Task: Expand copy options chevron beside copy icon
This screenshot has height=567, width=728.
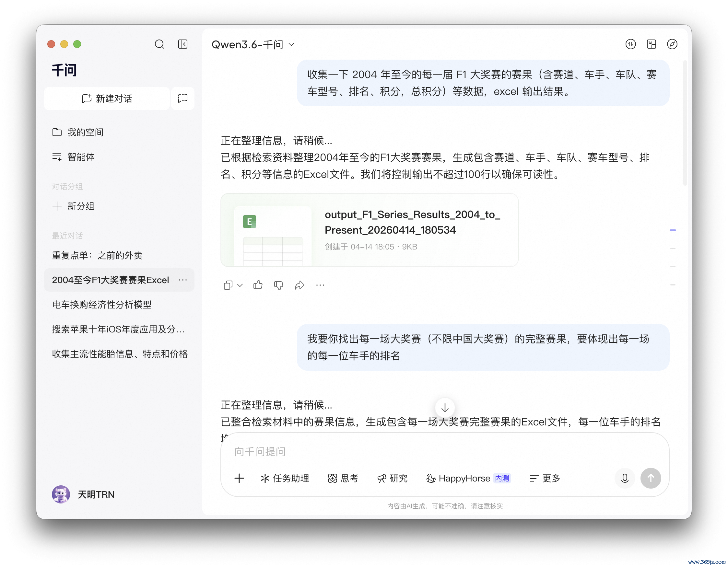Action: [x=240, y=285]
